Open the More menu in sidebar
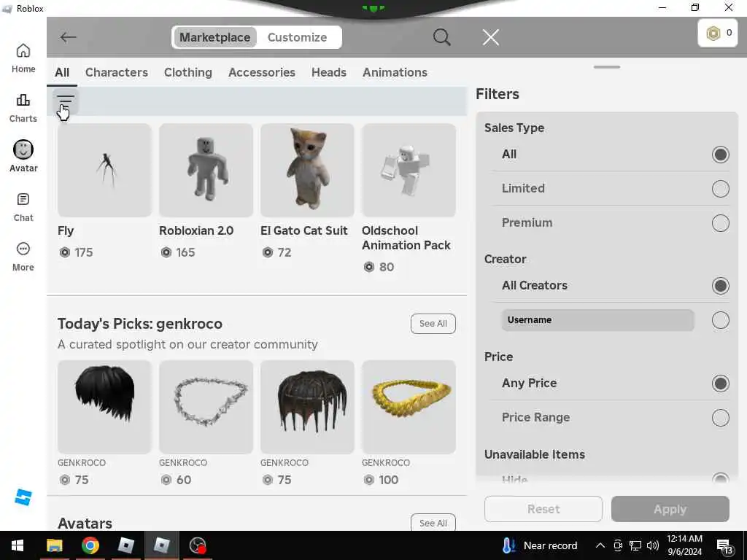This screenshot has height=560, width=747. [23, 257]
